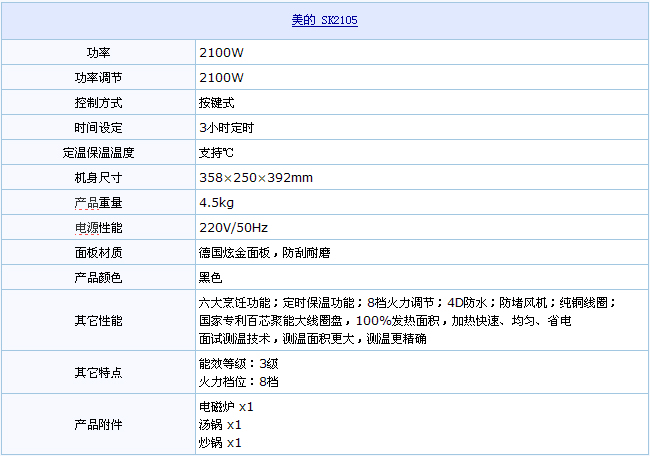
Task: Click the 3小时定时 value
Action: point(226,128)
